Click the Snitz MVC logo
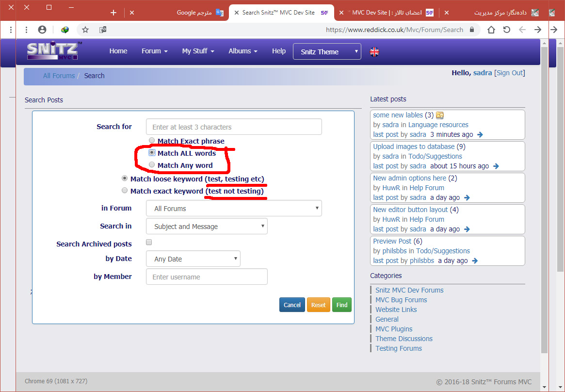Image resolution: width=565 pixels, height=392 pixels. click(54, 51)
